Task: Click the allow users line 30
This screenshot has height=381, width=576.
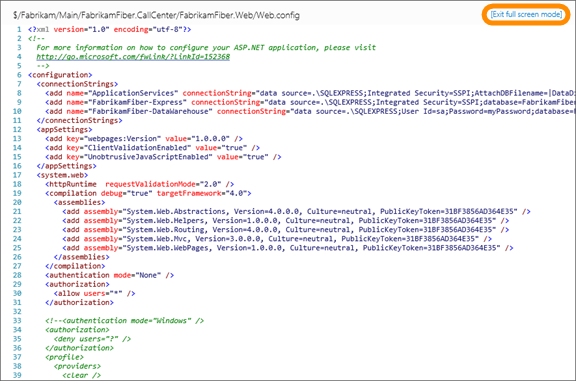Action: 94,294
